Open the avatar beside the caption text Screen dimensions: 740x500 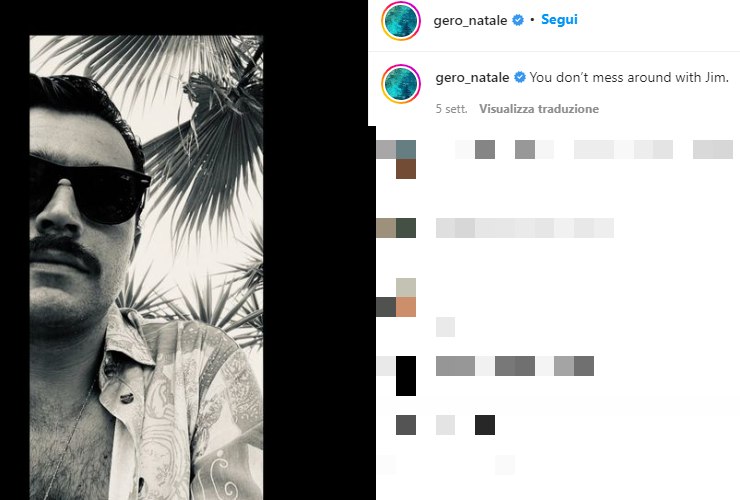tap(401, 84)
